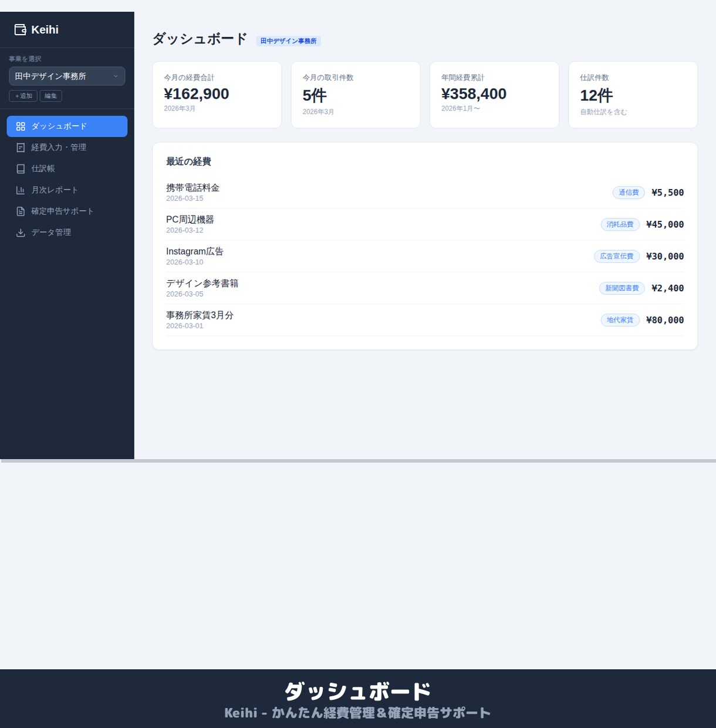Select the デザイン参考書籍 expense row
This screenshot has height=728, width=716.
coord(425,288)
